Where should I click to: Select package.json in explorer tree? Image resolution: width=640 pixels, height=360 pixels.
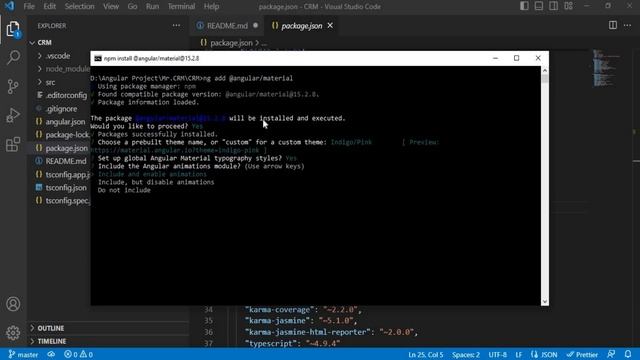point(62,148)
